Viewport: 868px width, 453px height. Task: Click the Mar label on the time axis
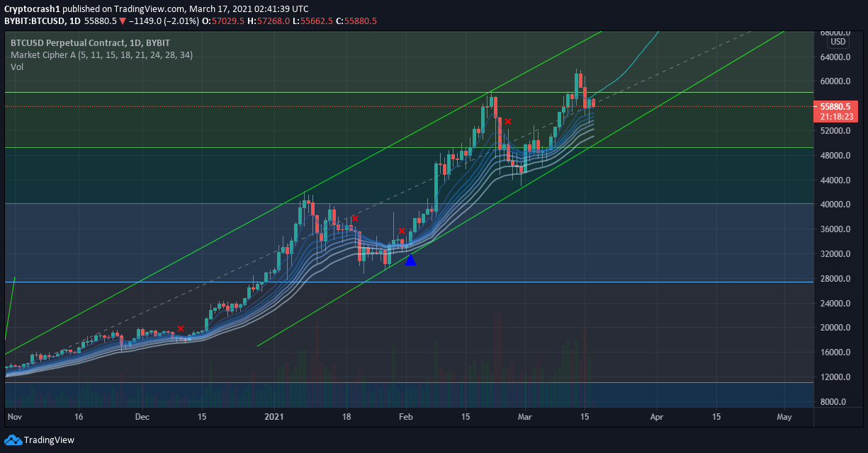[524, 418]
